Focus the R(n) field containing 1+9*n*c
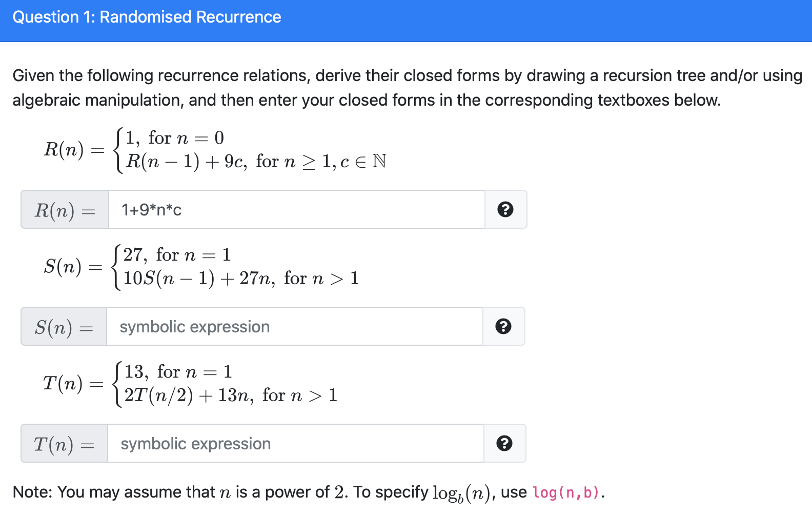This screenshot has width=812, height=515. click(x=297, y=209)
